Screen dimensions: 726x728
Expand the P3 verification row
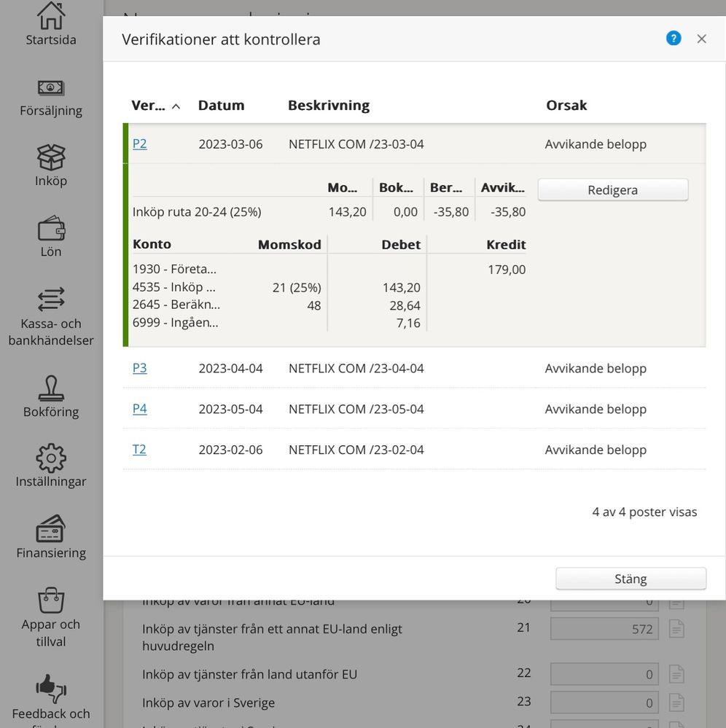[414, 368]
